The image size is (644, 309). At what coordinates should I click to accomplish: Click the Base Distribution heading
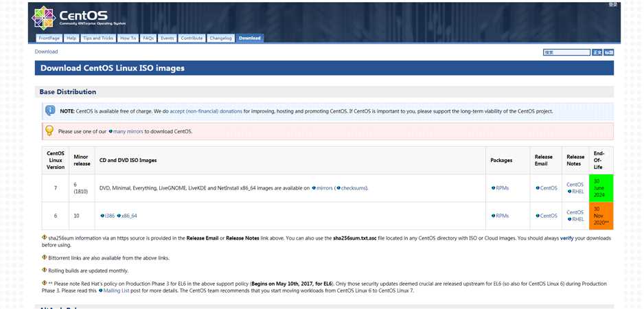pyautogui.click(x=68, y=92)
